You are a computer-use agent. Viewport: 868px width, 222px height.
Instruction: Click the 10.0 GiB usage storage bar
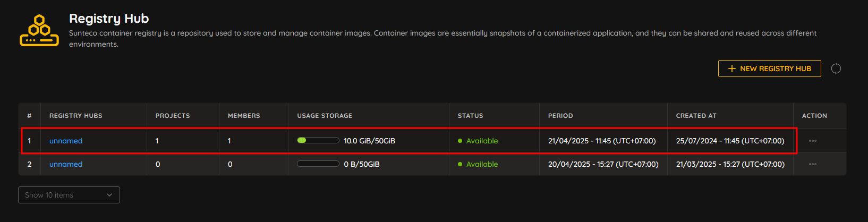(x=318, y=140)
